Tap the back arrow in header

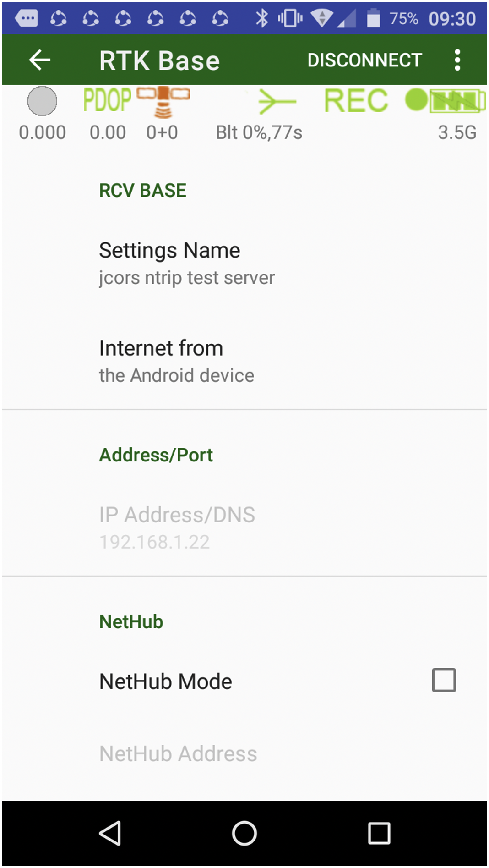tap(39, 60)
